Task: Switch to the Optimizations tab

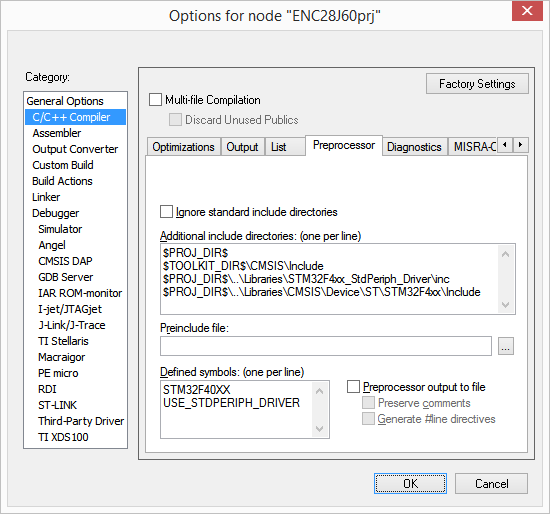Action: point(183,147)
